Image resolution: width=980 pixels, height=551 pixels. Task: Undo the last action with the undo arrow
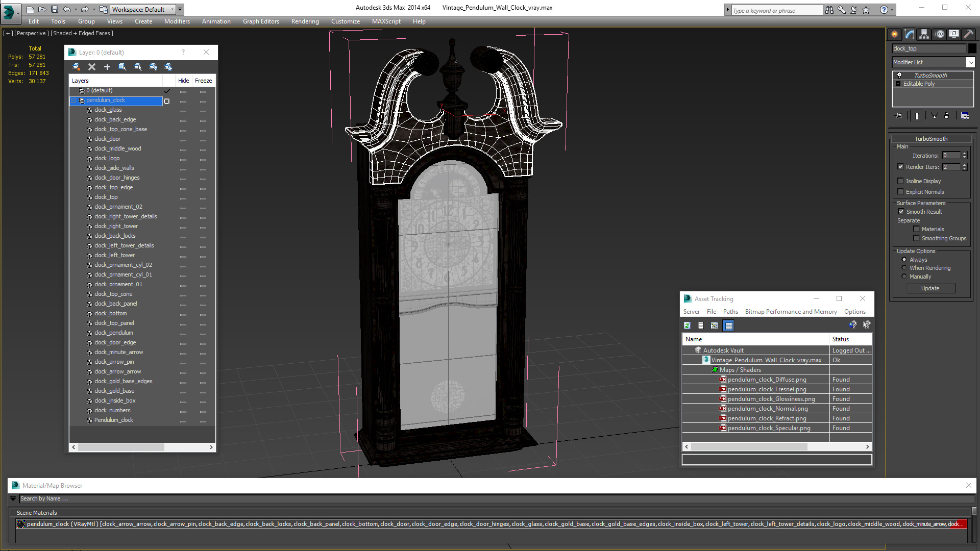[x=67, y=9]
